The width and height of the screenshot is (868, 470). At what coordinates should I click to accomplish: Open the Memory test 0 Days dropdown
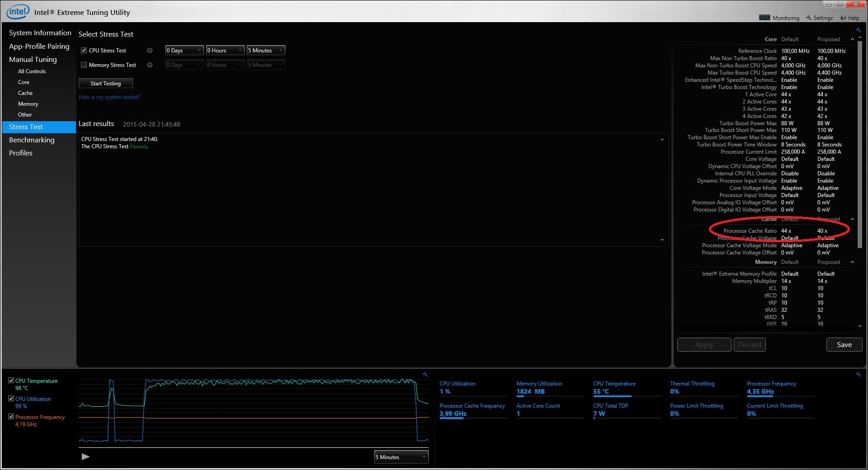pyautogui.click(x=184, y=65)
